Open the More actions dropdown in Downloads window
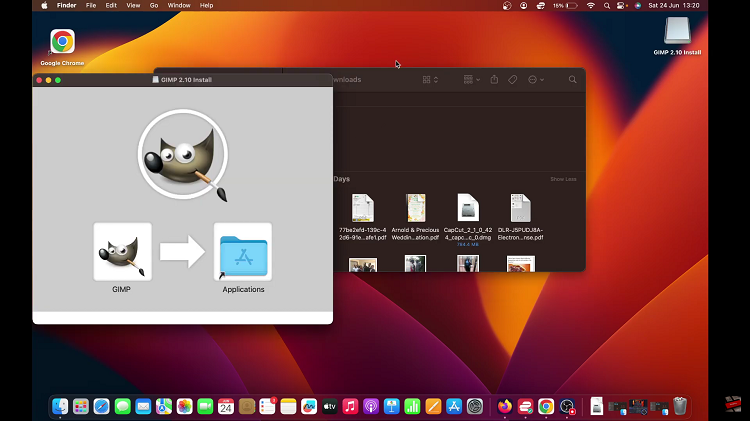The height and width of the screenshot is (421, 750). pos(536,80)
